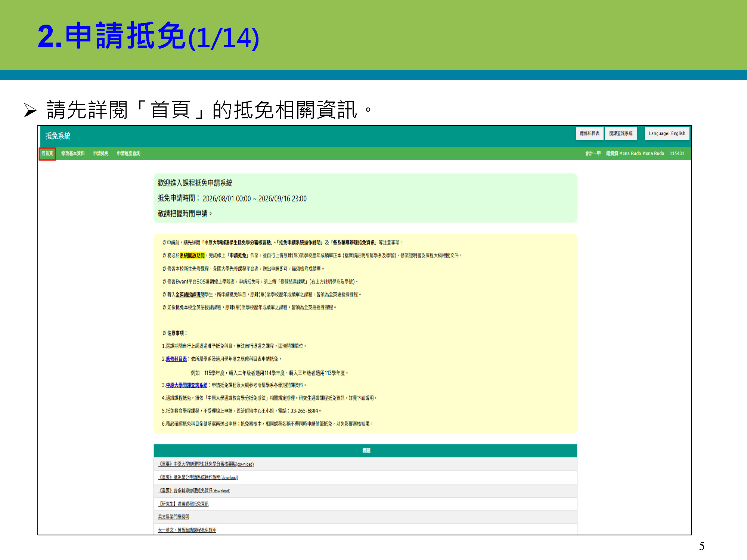The image size is (747, 560).
Task: Open the 應修科目表 link in note 2
Action: (176, 359)
